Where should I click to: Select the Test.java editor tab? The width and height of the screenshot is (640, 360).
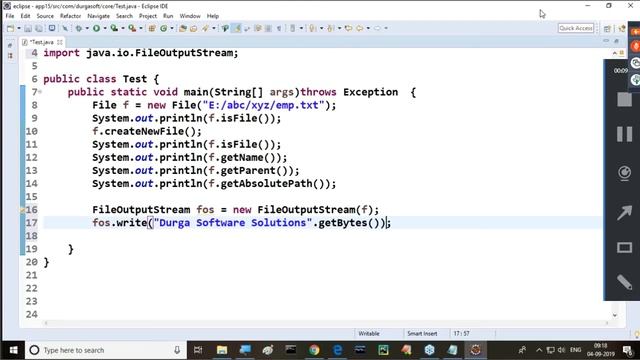41,42
